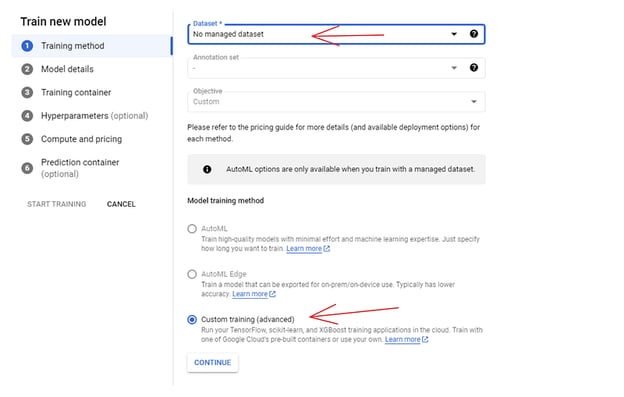Viewport: 624px width, 397px height.
Task: Open help icon beside Dataset field
Action: 474,34
